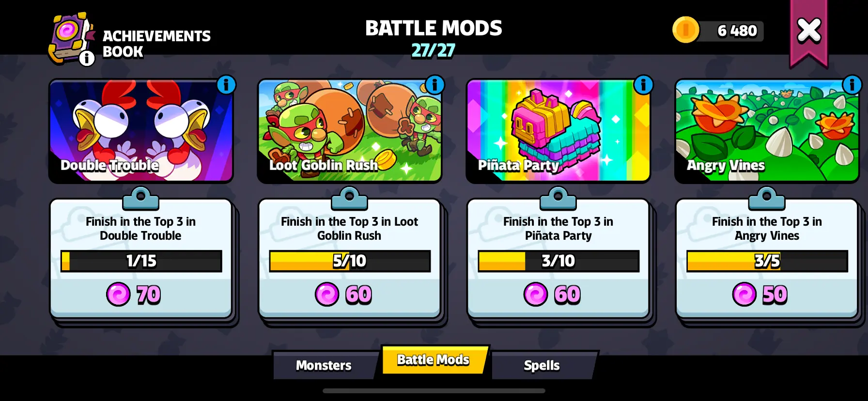Open the Angry Vines mod artwork
Viewport: 868px width, 401px height.
(767, 131)
